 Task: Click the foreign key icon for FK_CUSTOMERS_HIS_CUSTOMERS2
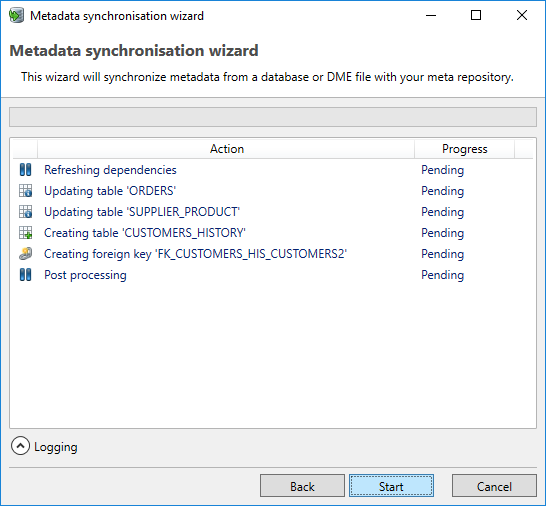[25, 254]
